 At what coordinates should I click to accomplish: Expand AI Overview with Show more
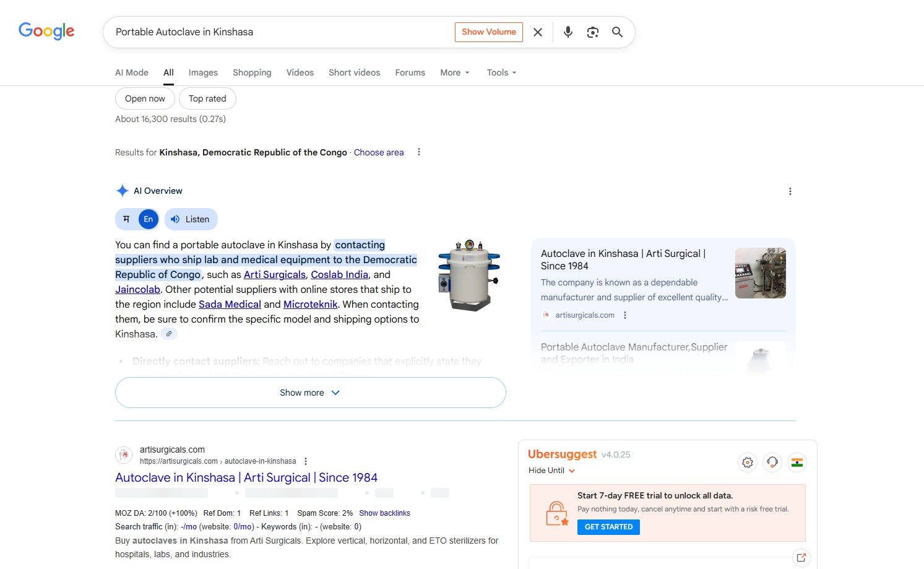311,393
